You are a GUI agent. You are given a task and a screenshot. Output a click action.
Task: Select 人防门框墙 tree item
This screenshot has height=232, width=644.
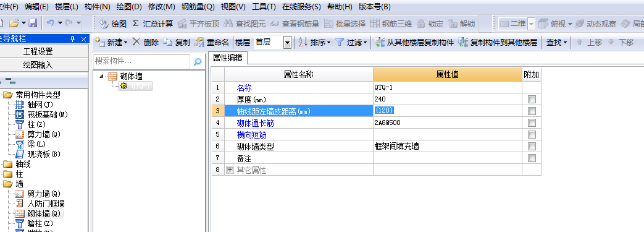click(40, 204)
